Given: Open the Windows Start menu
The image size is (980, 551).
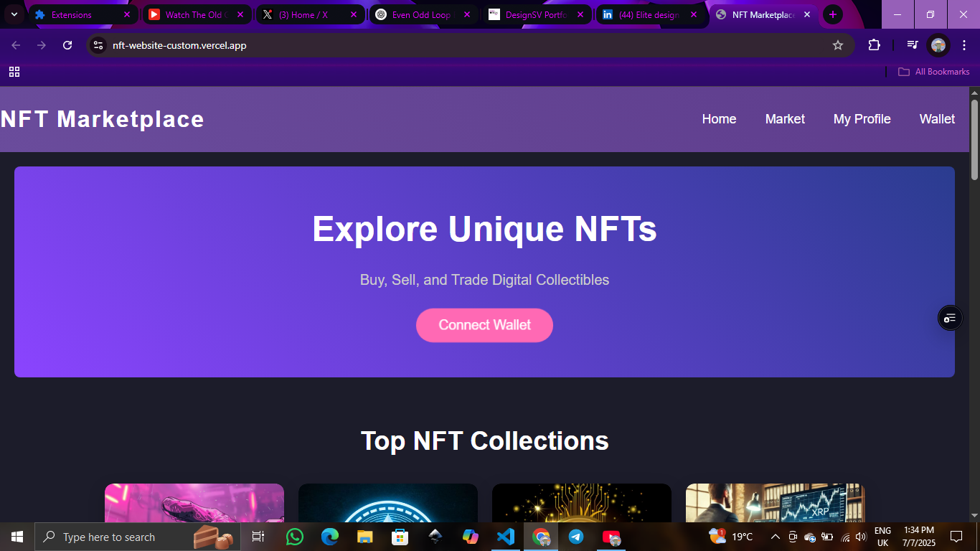Looking at the screenshot, I should tap(17, 537).
